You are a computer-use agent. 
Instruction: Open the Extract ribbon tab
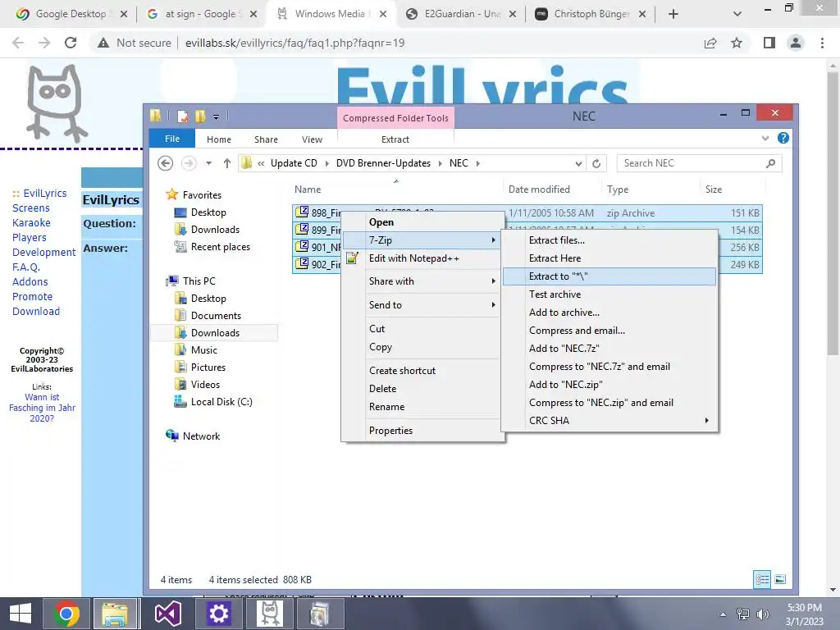[395, 139]
